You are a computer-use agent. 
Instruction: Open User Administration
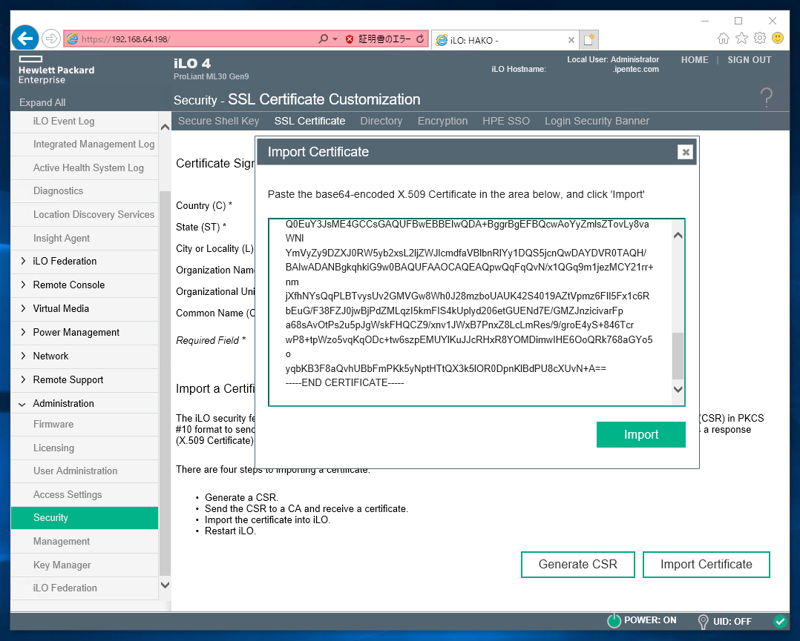[85, 471]
